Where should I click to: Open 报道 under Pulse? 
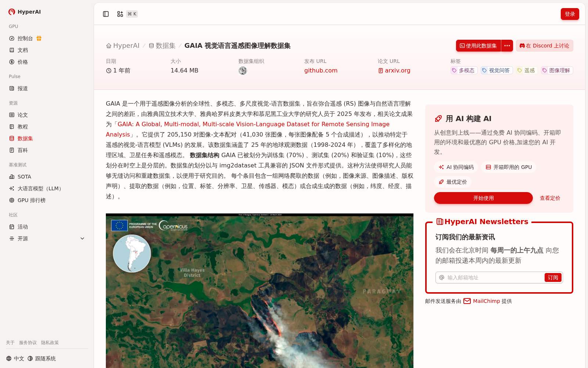(x=47, y=88)
